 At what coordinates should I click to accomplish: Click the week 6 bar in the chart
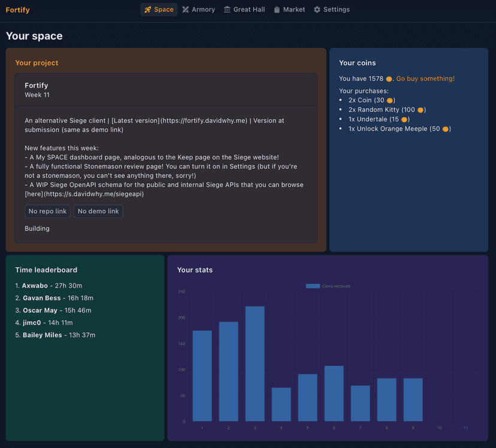tap(334, 393)
